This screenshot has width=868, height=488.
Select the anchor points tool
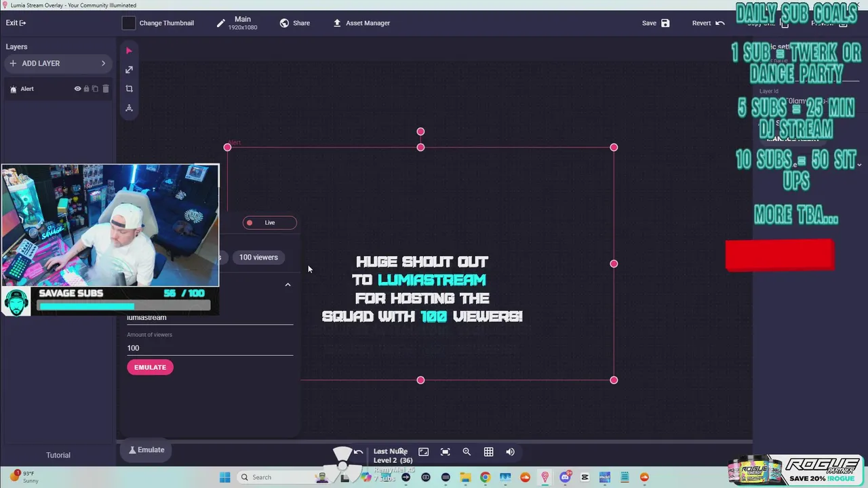tap(129, 108)
